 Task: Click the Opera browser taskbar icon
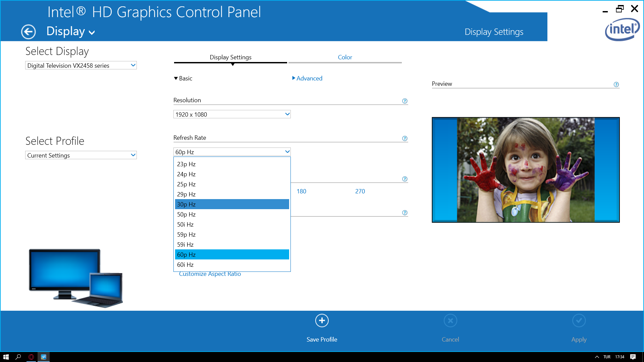tap(31, 357)
